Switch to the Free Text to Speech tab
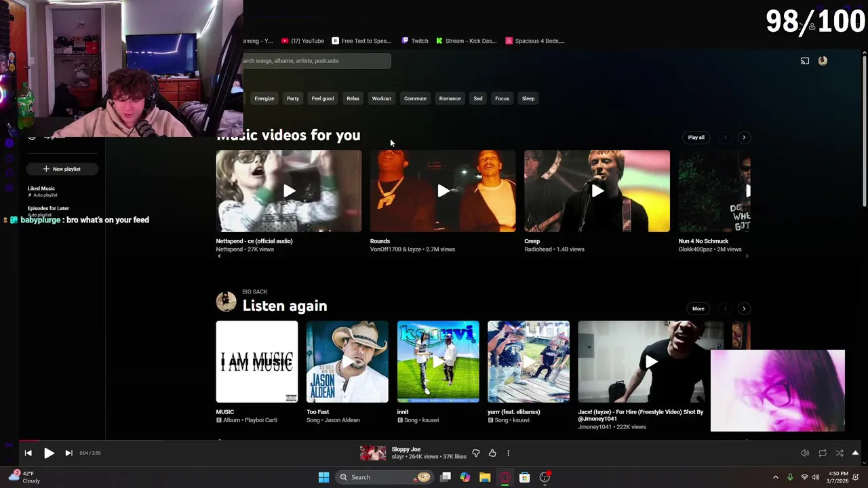This screenshot has height=488, width=868. coord(361,41)
